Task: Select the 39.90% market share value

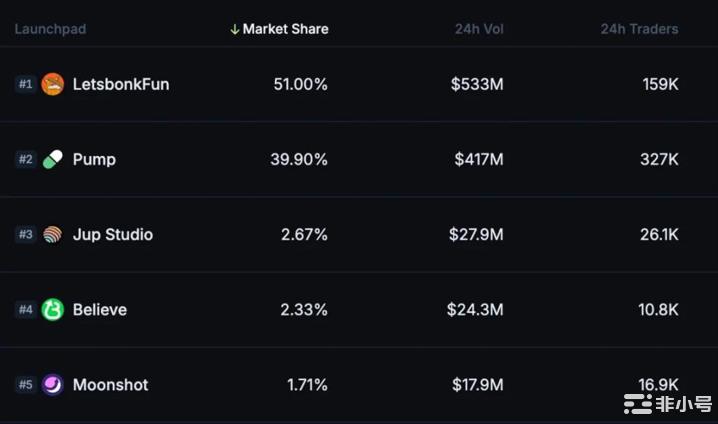Action: [299, 159]
